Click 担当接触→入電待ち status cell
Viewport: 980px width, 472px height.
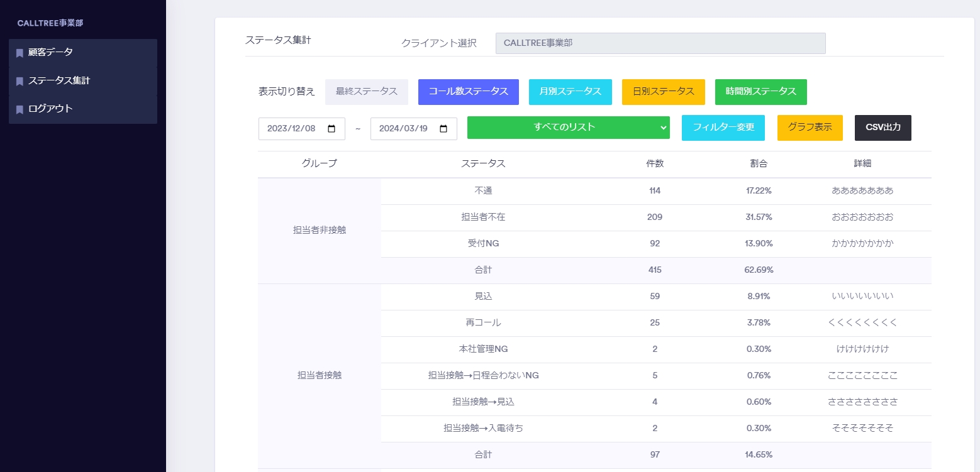pyautogui.click(x=483, y=429)
